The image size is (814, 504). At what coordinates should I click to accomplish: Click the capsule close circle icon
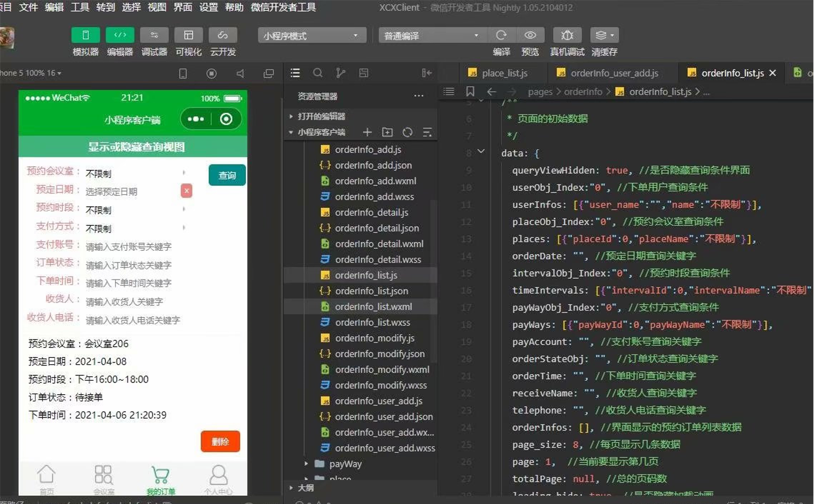click(x=226, y=119)
